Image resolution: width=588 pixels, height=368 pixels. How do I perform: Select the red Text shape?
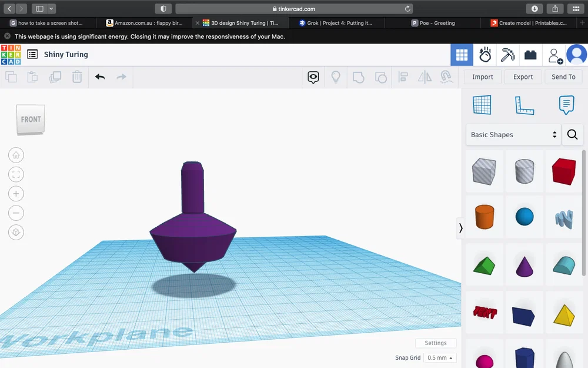pos(485,313)
